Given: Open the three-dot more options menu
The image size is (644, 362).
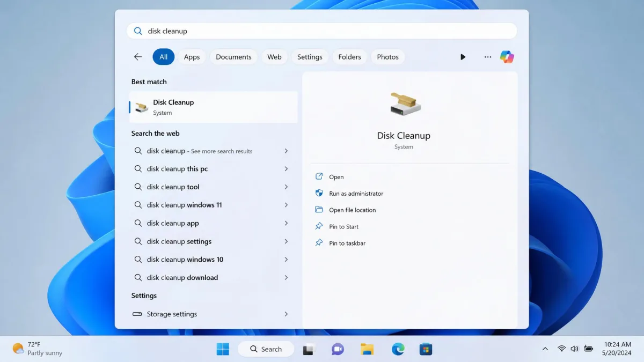Looking at the screenshot, I should point(487,57).
